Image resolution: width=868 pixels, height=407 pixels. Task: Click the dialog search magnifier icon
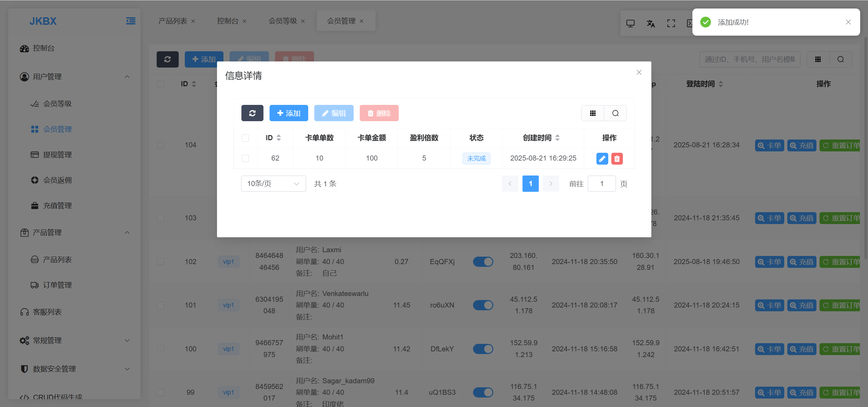(615, 113)
